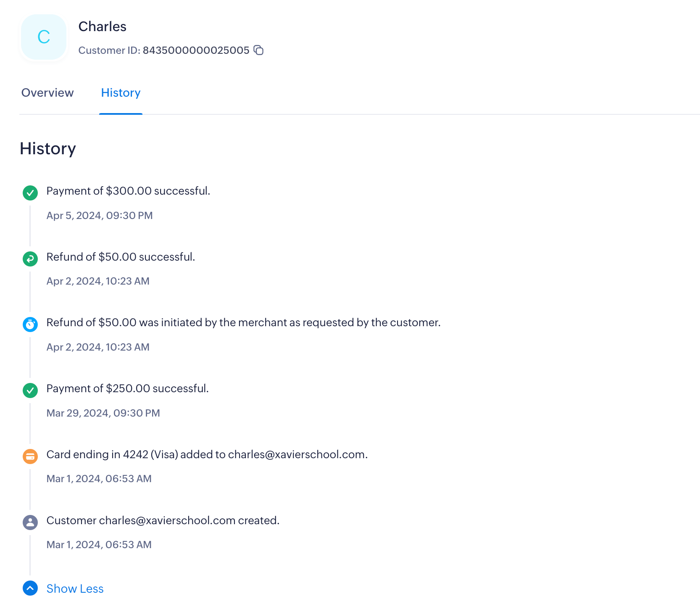The image size is (700, 607).
Task: Click the Customer ID number 8435000000025005
Action: click(196, 50)
